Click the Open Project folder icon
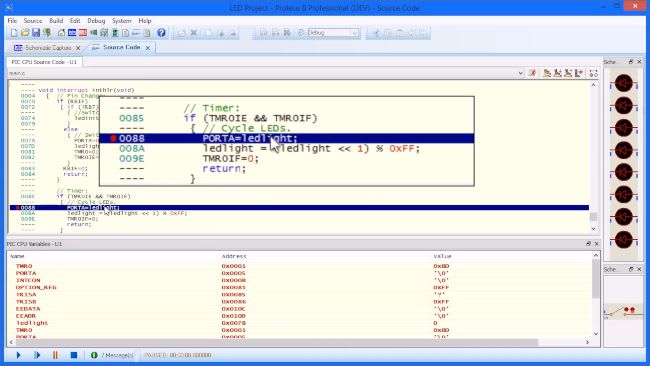 [25, 33]
